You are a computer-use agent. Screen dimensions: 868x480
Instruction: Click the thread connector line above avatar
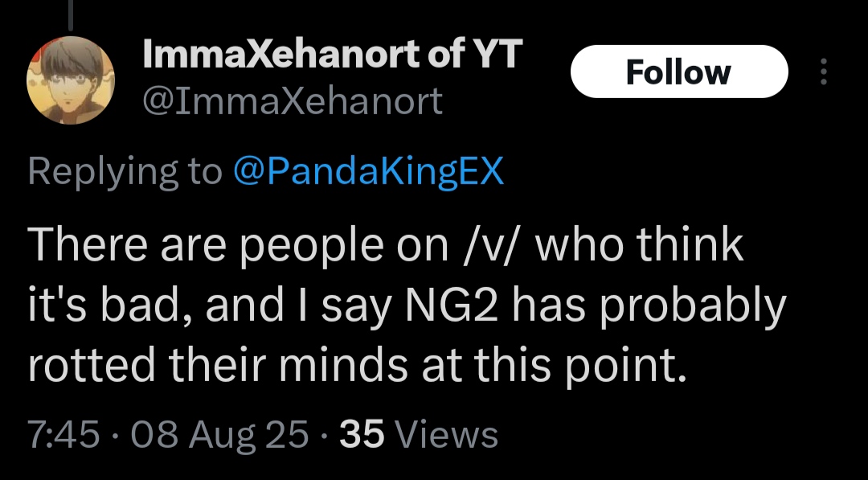tap(70, 14)
